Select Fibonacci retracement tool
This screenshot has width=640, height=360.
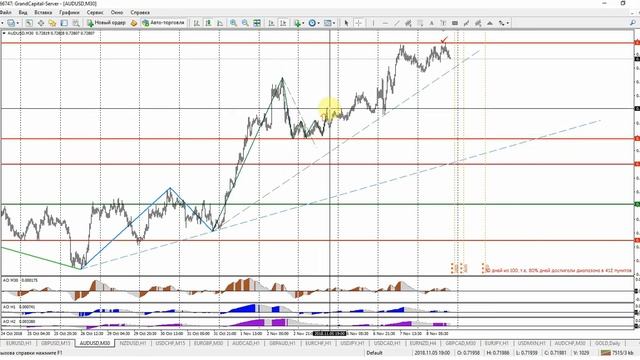coord(420,23)
